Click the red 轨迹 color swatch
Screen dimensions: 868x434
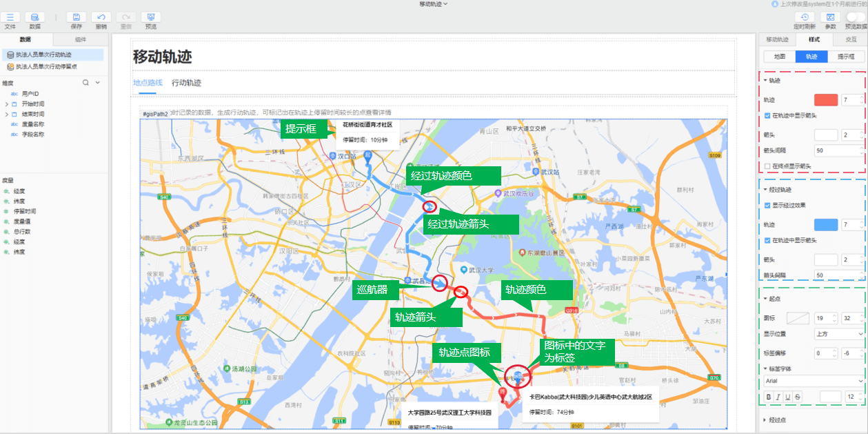pyautogui.click(x=826, y=100)
